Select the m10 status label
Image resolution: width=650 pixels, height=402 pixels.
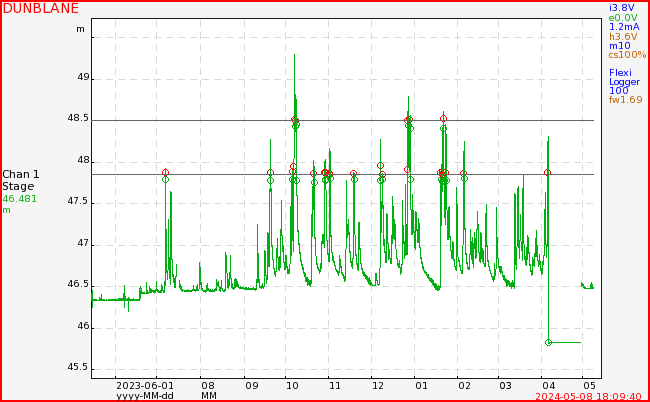(x=619, y=46)
